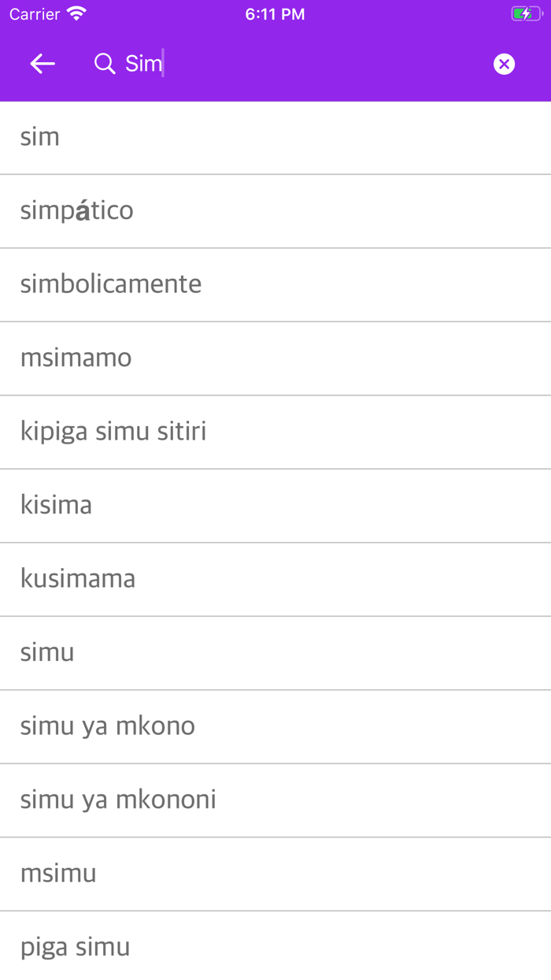Clear the search field using the X icon
Image resolution: width=551 pixels, height=980 pixels.
point(503,63)
